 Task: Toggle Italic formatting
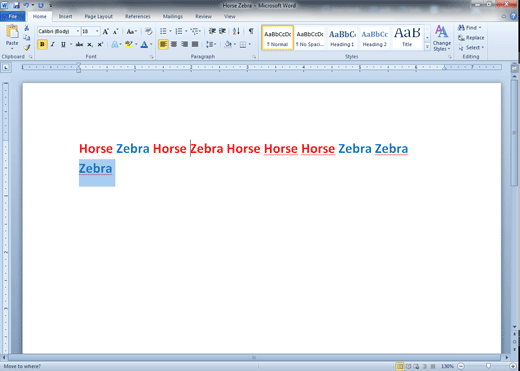(52, 44)
